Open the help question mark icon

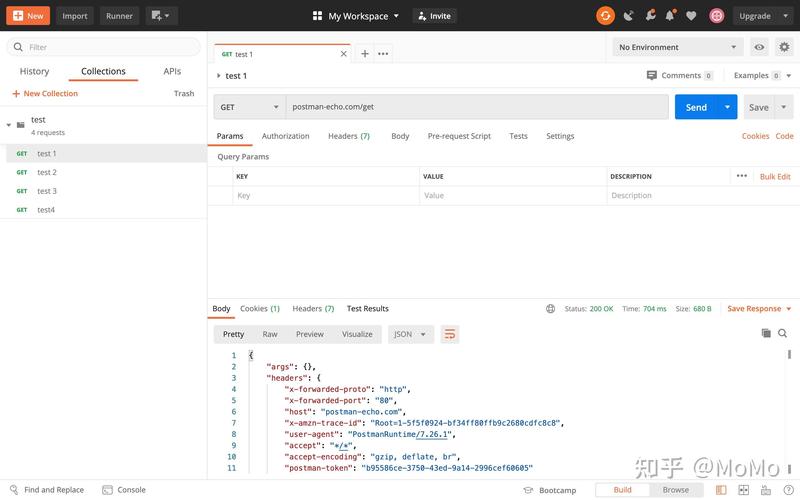tap(789, 490)
